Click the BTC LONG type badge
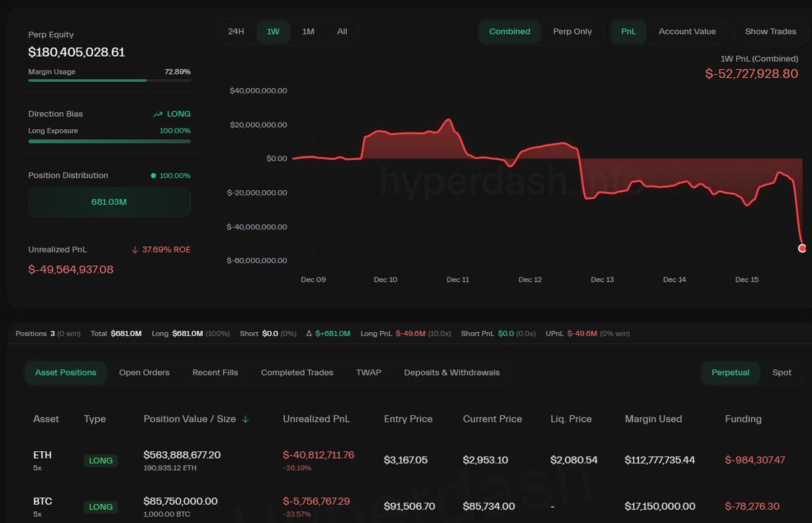The height and width of the screenshot is (523, 812). coord(101,507)
